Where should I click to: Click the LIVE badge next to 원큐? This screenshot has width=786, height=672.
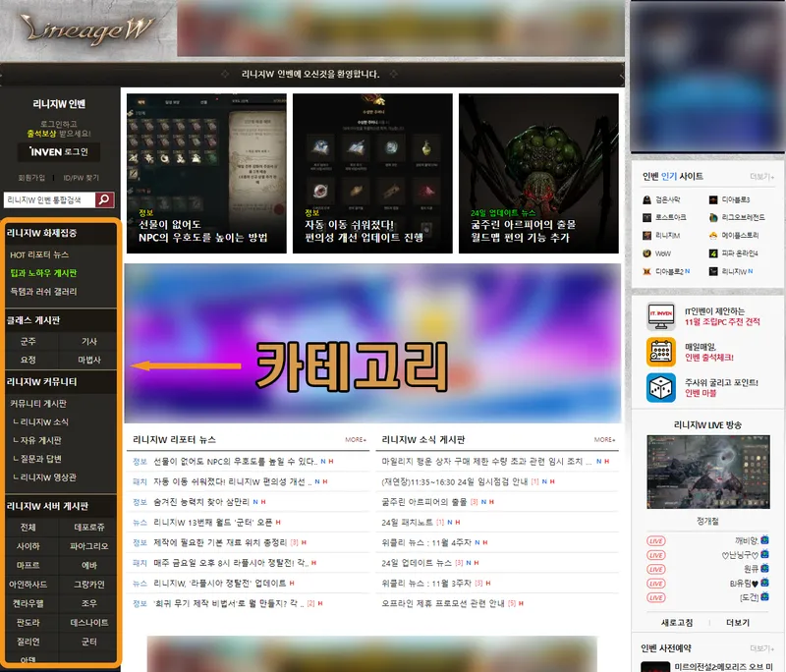pyautogui.click(x=655, y=569)
